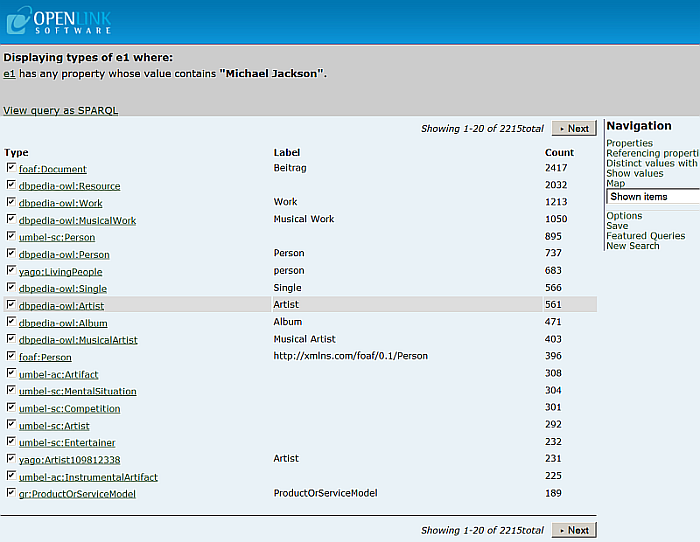Uncheck the umbel-sc:Competition checkbox
The height and width of the screenshot is (542, 700).
pos(11,407)
